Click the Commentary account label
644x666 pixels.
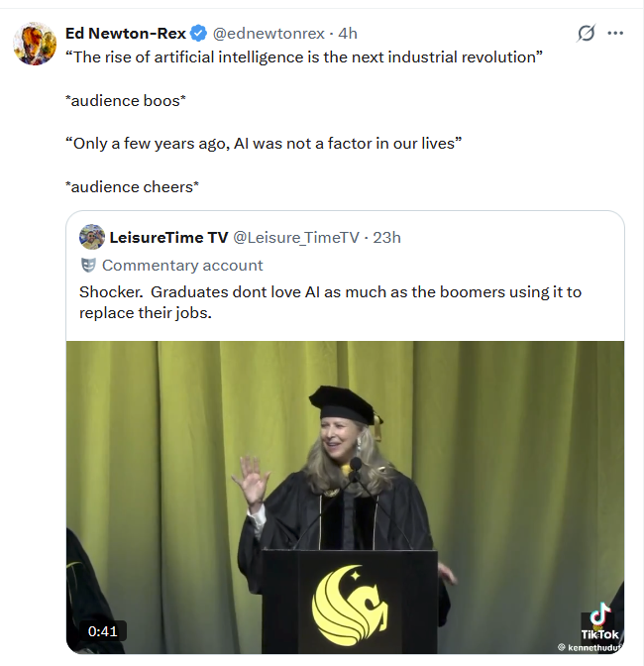182,266
